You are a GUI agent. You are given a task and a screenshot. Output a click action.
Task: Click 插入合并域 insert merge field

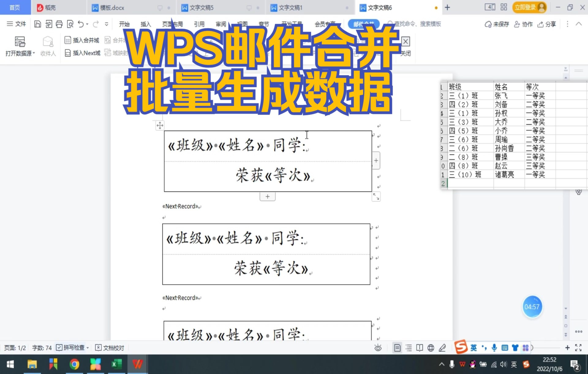82,40
